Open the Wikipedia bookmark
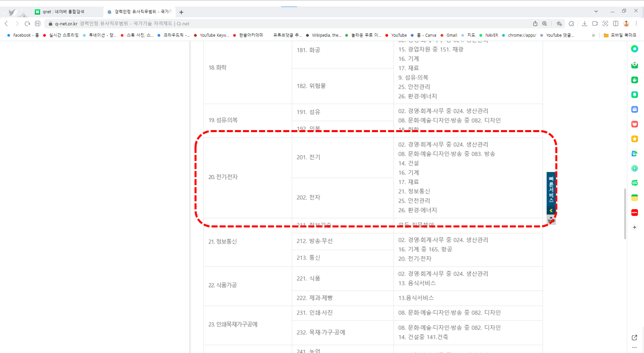Viewport: 644px width, 353px height. pyautogui.click(x=323, y=35)
